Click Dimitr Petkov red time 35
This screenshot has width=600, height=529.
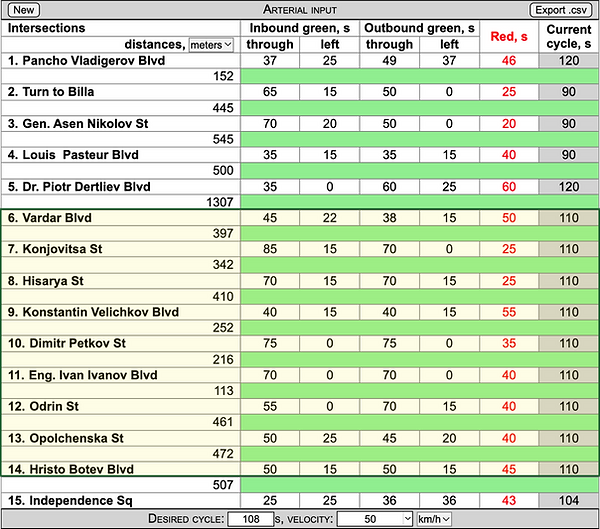pos(509,343)
